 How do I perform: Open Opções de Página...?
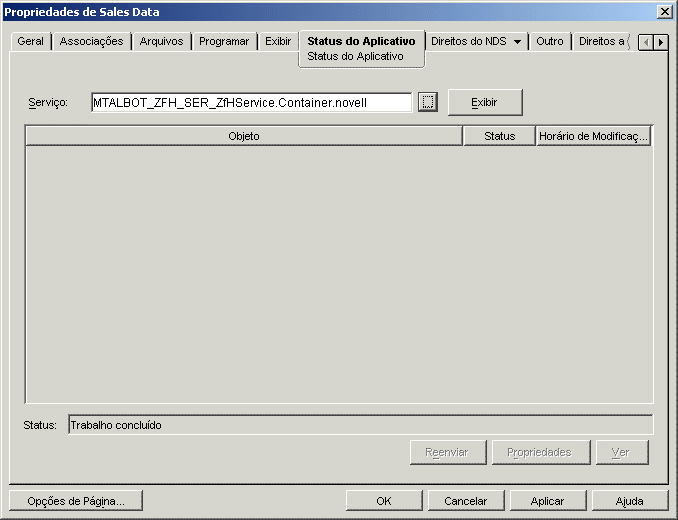coord(76,501)
